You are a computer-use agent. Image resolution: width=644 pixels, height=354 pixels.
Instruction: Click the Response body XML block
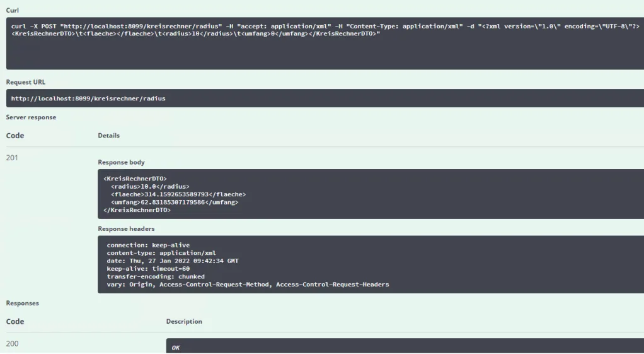pyautogui.click(x=371, y=194)
